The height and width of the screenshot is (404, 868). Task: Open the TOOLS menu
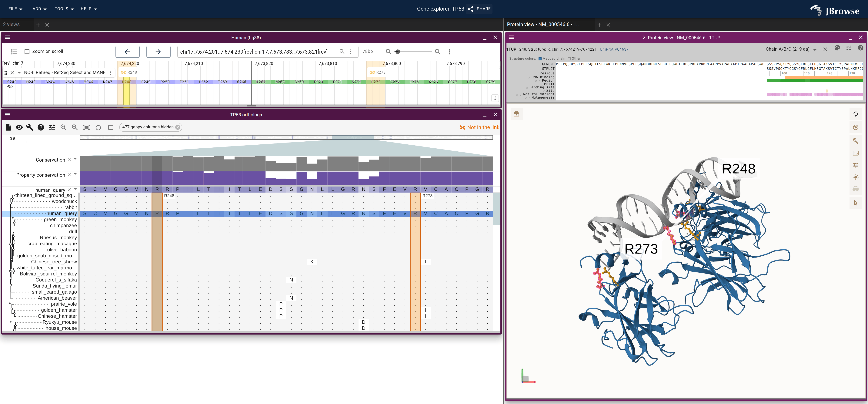point(64,9)
